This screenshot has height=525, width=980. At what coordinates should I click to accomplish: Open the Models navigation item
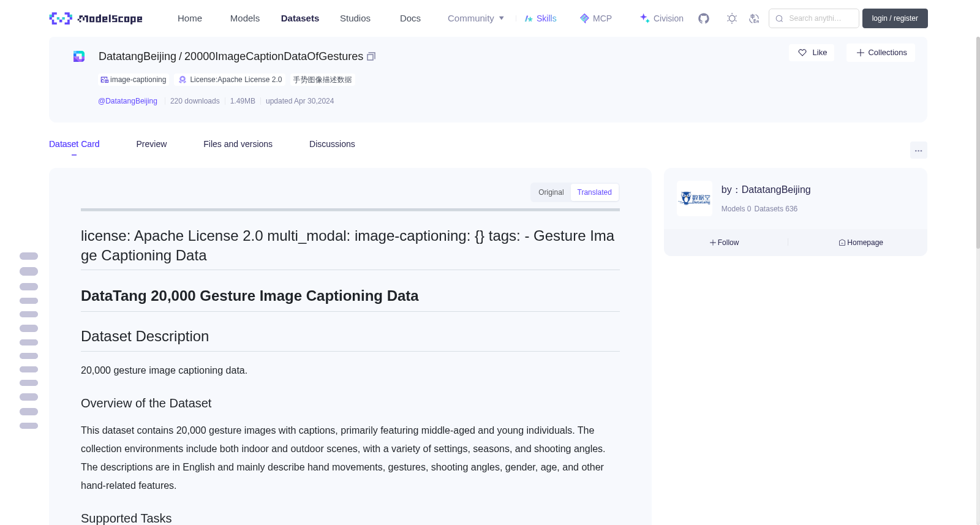coord(245,18)
